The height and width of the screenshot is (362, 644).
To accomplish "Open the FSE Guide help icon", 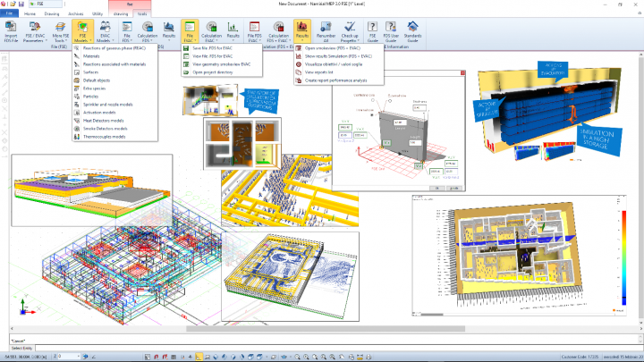I will point(373,30).
